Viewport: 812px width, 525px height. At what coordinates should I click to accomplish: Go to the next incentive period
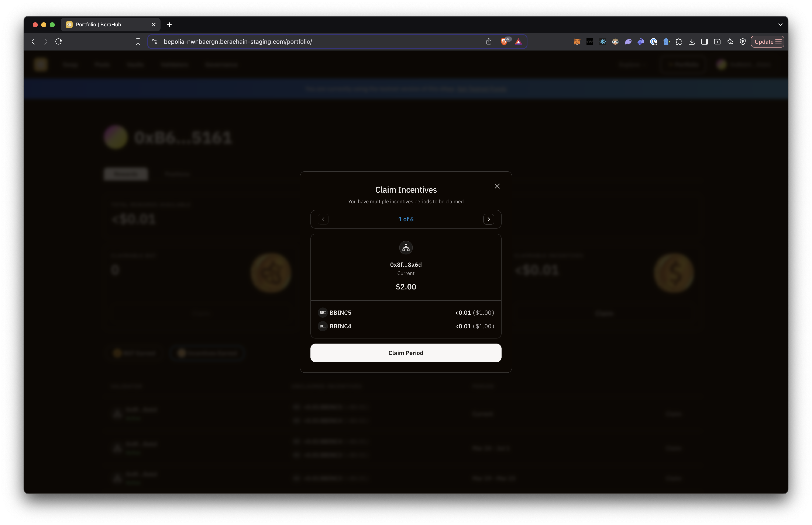[488, 219]
